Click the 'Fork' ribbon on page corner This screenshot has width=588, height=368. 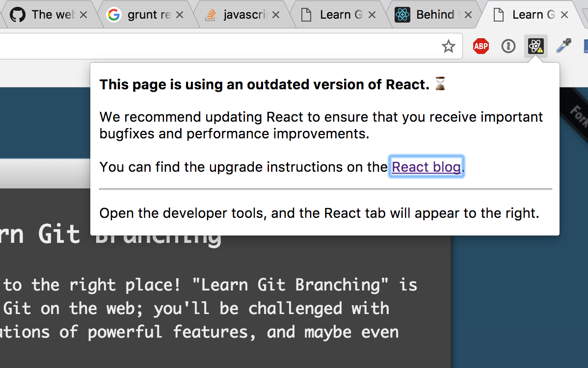[578, 116]
